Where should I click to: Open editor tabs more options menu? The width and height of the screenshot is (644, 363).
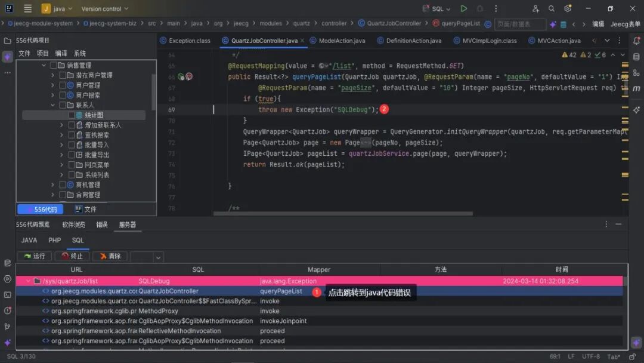(620, 40)
